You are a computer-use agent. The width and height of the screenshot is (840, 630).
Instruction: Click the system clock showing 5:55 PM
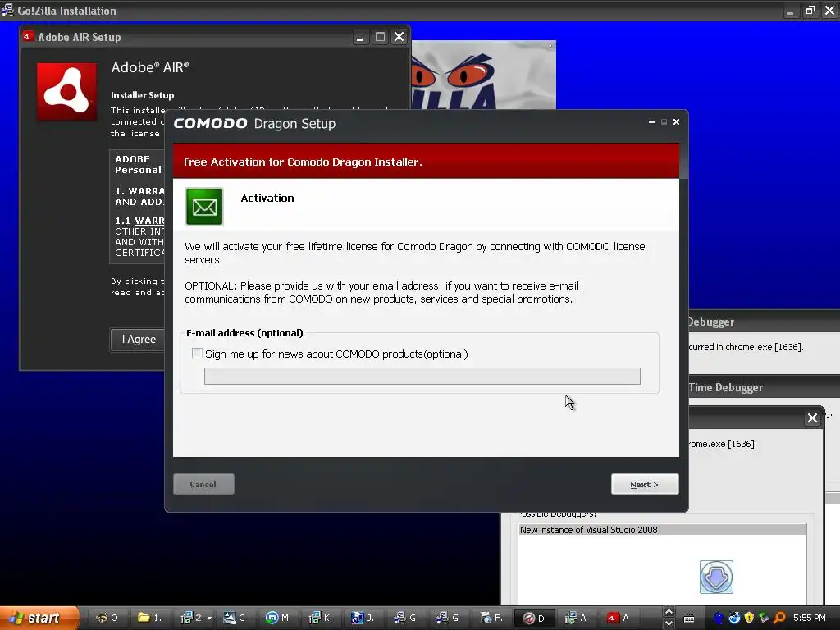click(x=810, y=618)
